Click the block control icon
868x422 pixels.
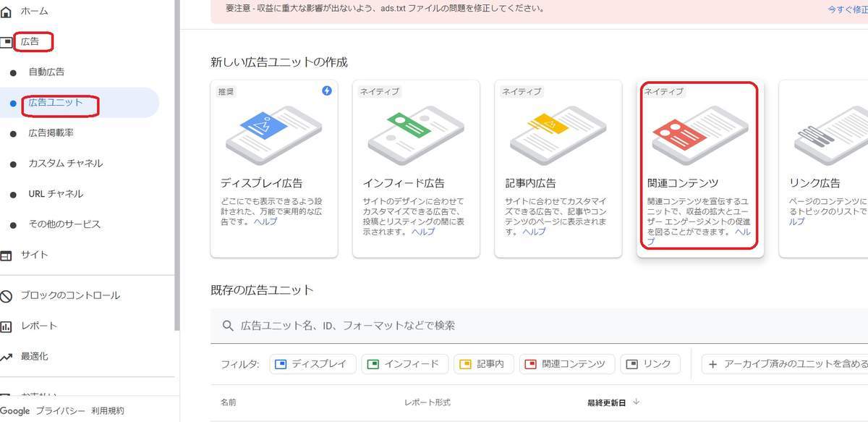pos(6,296)
